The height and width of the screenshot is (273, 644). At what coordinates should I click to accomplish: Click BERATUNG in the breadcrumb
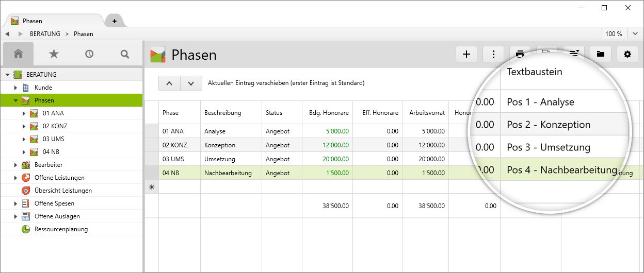[45, 34]
